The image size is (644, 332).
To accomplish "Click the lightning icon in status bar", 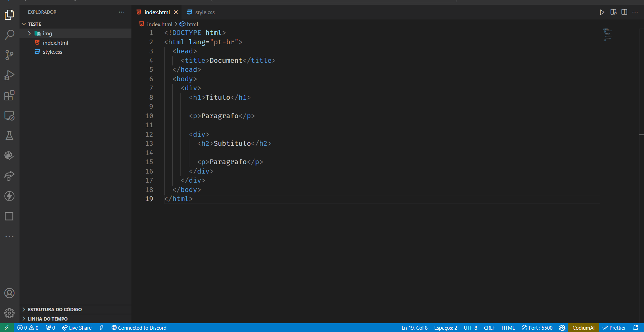I will coord(102,328).
